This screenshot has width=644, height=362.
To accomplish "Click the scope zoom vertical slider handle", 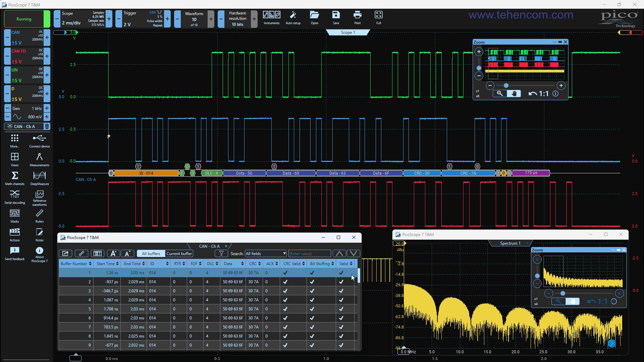I will (x=479, y=68).
